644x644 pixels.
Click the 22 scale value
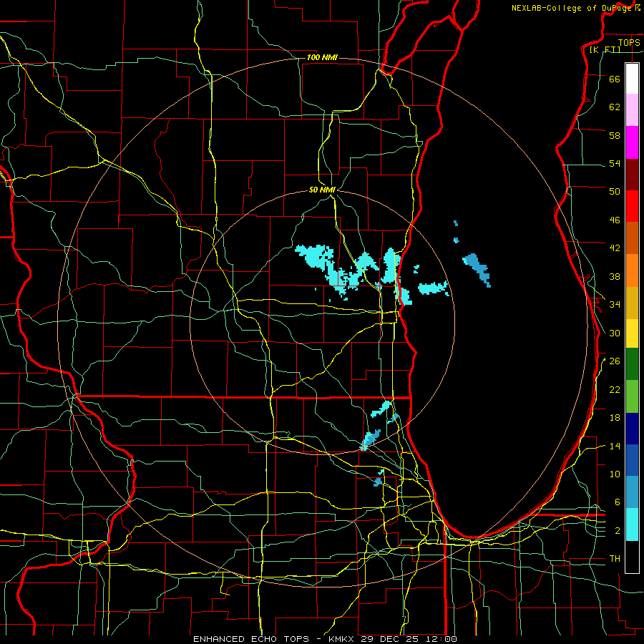point(615,389)
